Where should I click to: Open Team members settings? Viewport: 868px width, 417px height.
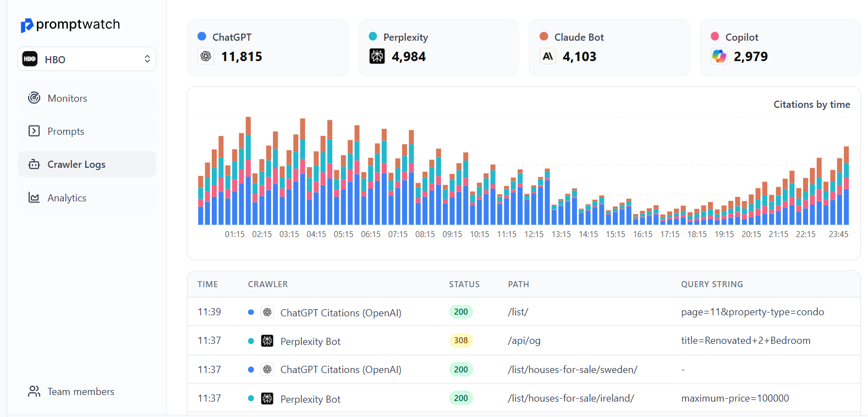[87, 391]
